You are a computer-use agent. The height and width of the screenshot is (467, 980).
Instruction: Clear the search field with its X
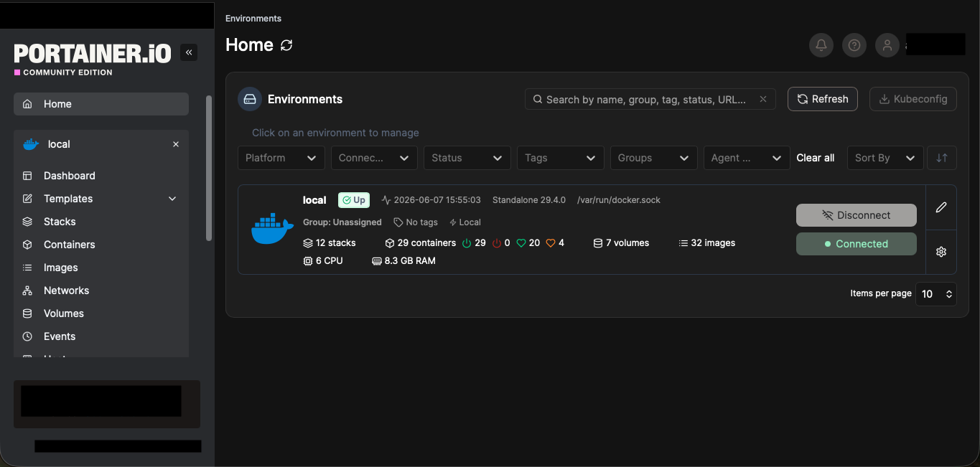point(763,99)
